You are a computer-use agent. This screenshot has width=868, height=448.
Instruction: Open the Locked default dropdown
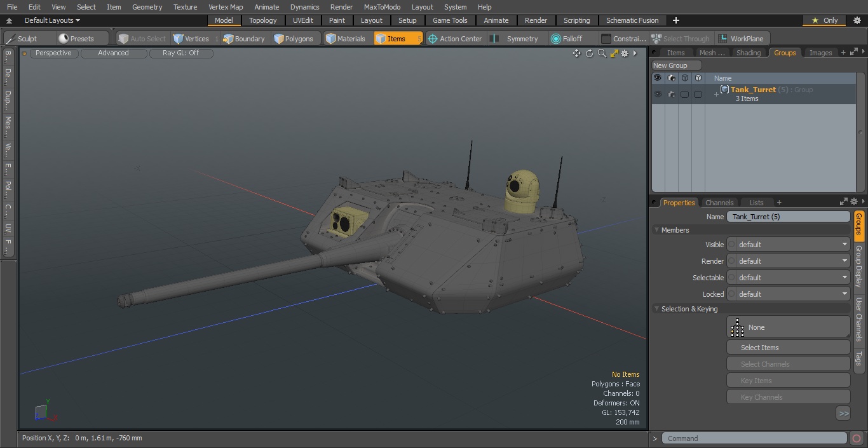click(x=792, y=294)
